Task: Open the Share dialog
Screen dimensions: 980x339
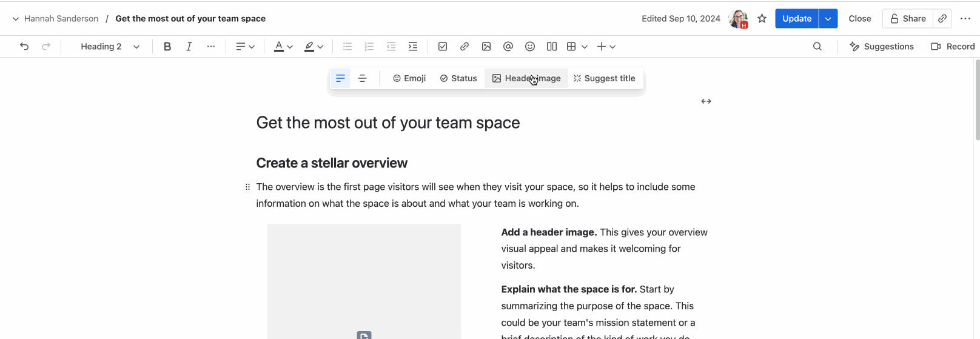Action: 908,19
